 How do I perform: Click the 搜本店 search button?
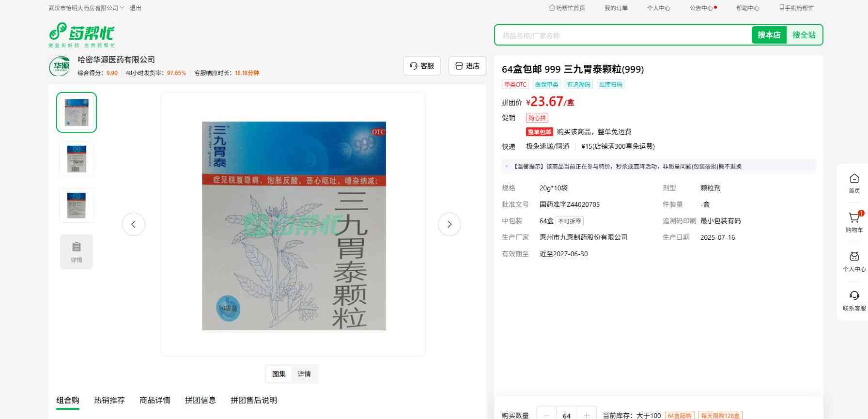(769, 35)
